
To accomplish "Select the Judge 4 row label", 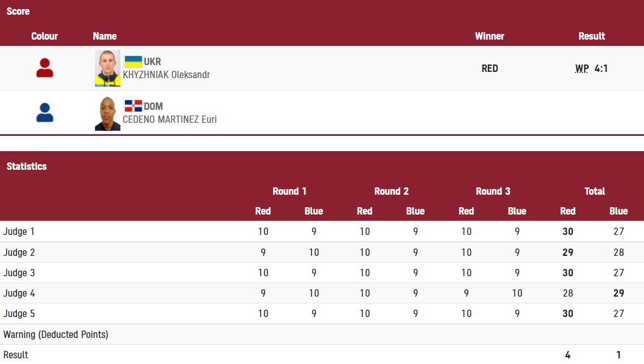I will click(x=19, y=293).
